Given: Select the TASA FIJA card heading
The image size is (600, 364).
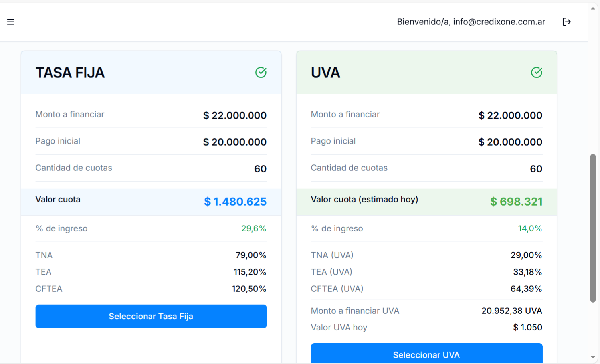Looking at the screenshot, I should 70,73.
